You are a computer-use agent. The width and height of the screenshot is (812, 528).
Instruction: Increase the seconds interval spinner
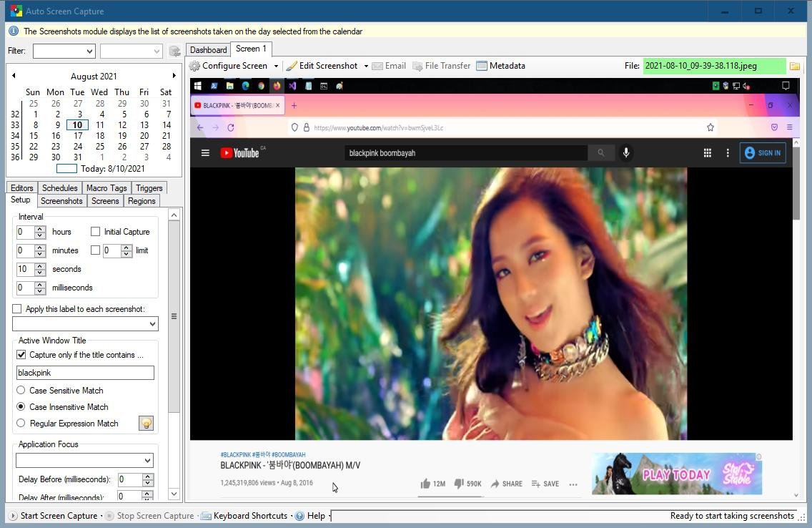coord(41,266)
